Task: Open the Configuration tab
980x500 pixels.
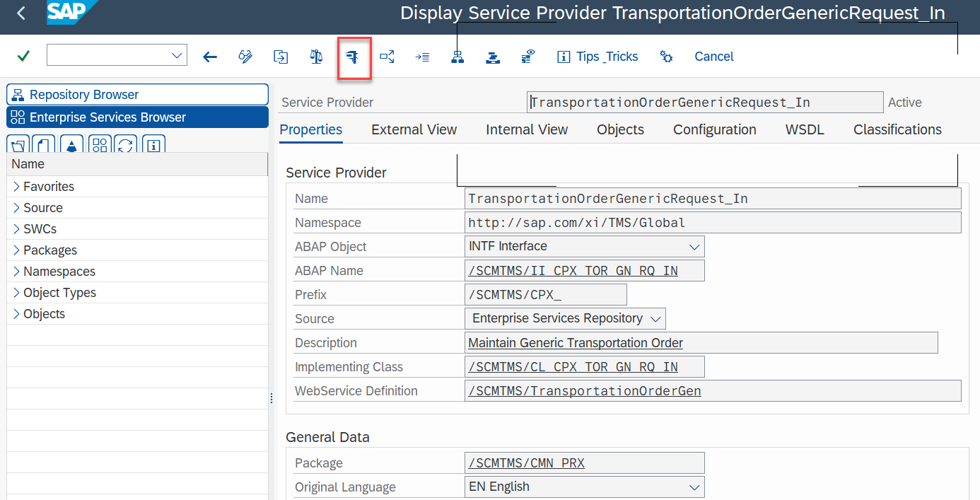Action: [x=715, y=129]
